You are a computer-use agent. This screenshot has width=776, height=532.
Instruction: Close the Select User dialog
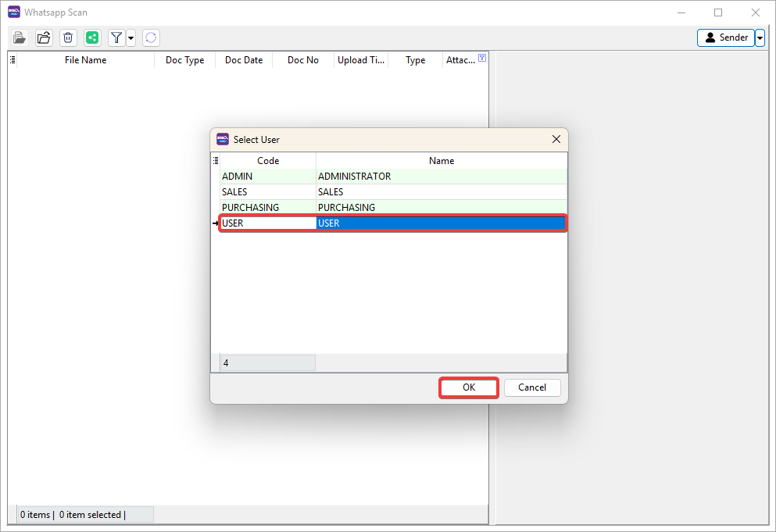click(556, 139)
